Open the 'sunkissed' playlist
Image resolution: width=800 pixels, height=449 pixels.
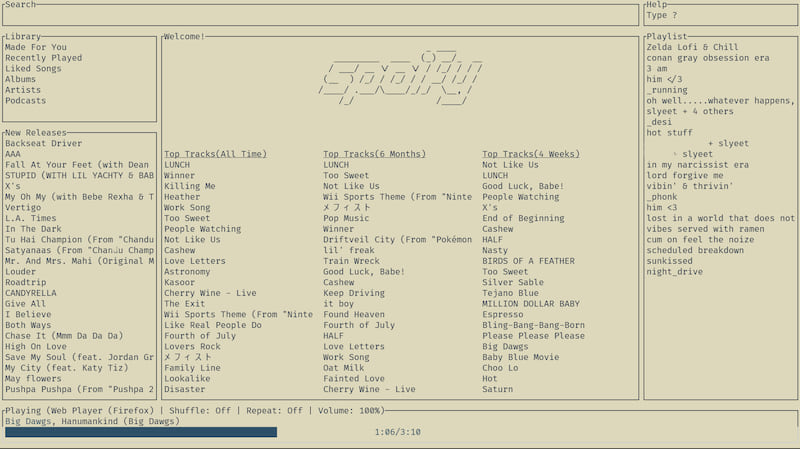669,261
